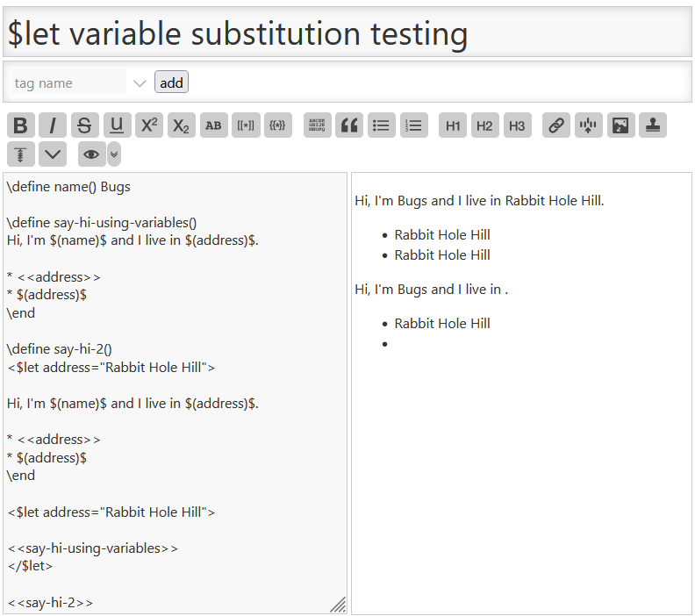Click the text editor resize handle
Image resolution: width=695 pixels, height=616 pixels.
click(338, 605)
